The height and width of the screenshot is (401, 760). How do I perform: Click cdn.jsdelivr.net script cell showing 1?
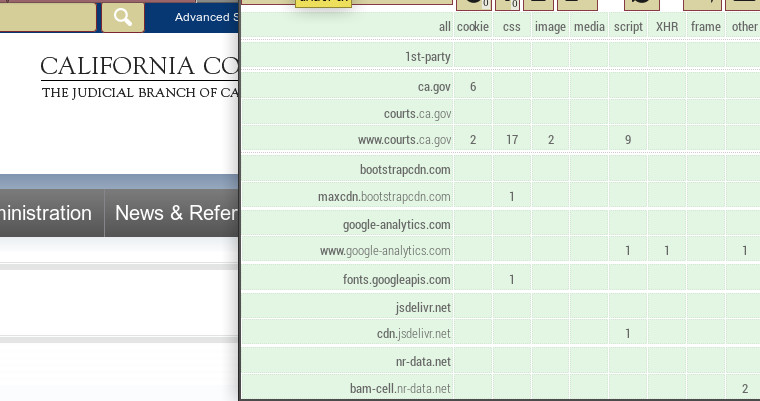pyautogui.click(x=628, y=334)
